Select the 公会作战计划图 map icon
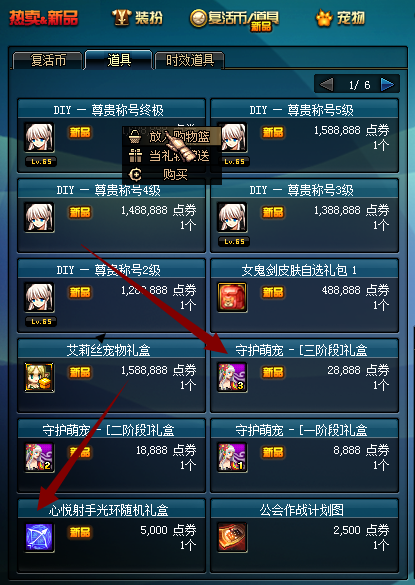This screenshot has height=585, width=415. pos(232,537)
